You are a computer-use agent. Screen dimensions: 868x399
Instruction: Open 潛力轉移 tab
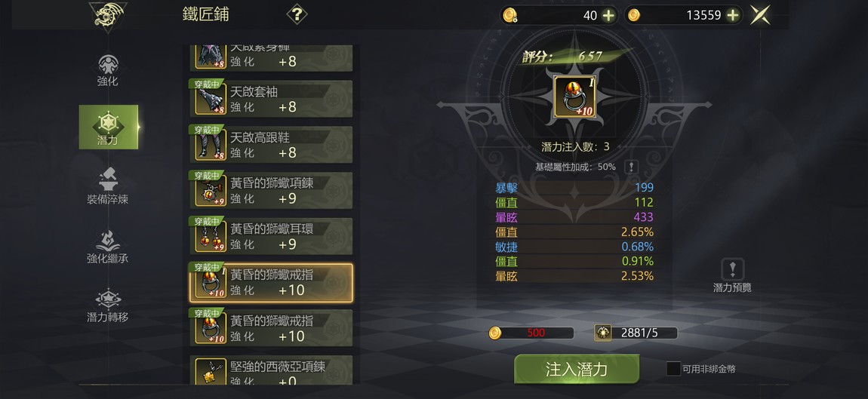pos(108,306)
